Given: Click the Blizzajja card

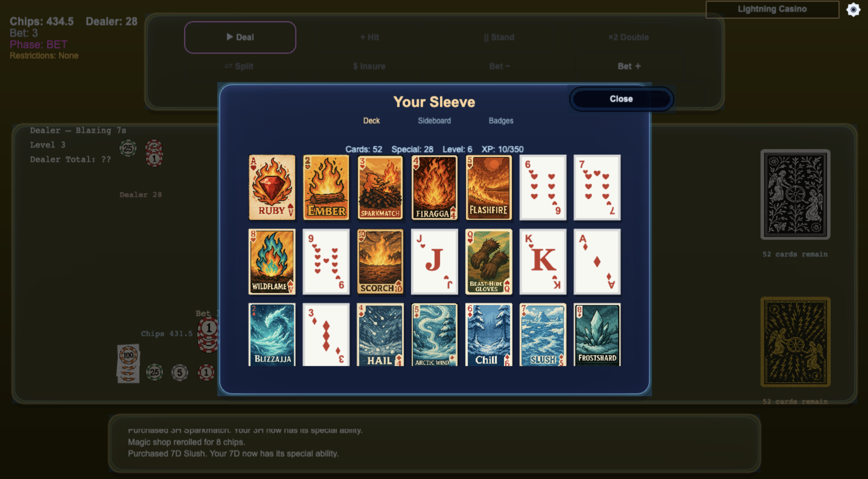Looking at the screenshot, I should pos(272,334).
